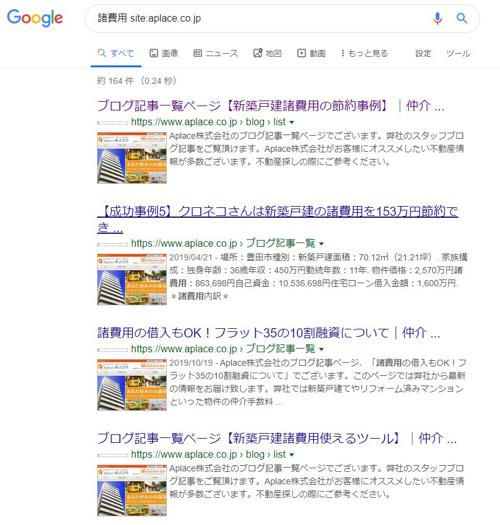This screenshot has width=500, height=525.
Task: Click the third result's site thumbnail image
Action: 132,385
